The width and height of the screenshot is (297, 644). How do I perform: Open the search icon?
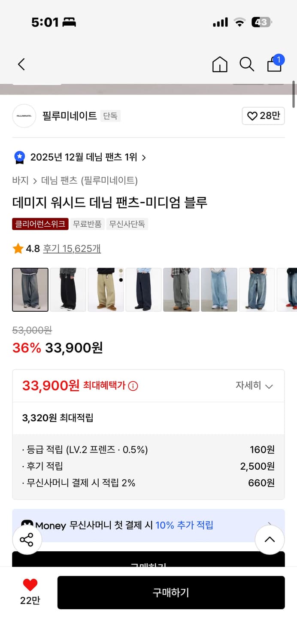click(x=247, y=64)
